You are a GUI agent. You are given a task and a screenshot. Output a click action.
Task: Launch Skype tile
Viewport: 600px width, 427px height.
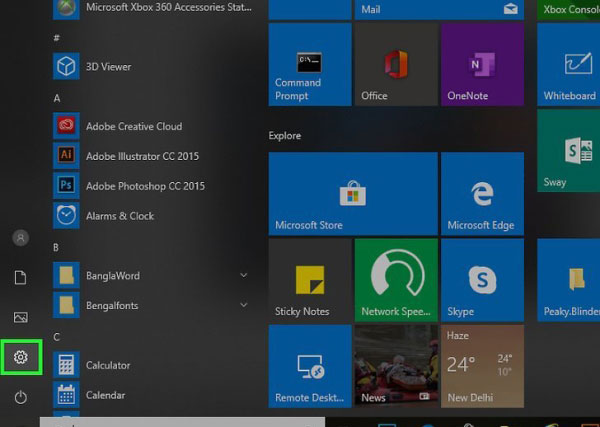[x=483, y=280]
